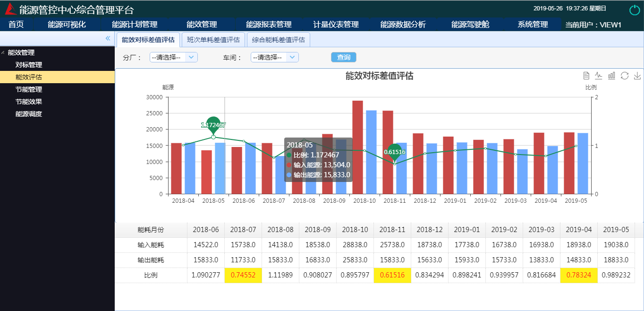Open the 能源可视化 menu
644x311 pixels.
pos(67,25)
